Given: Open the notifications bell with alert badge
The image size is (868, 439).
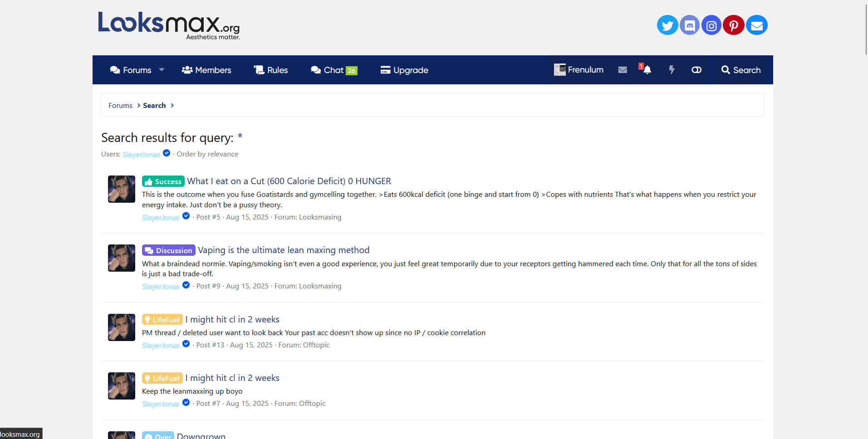Looking at the screenshot, I should [647, 70].
